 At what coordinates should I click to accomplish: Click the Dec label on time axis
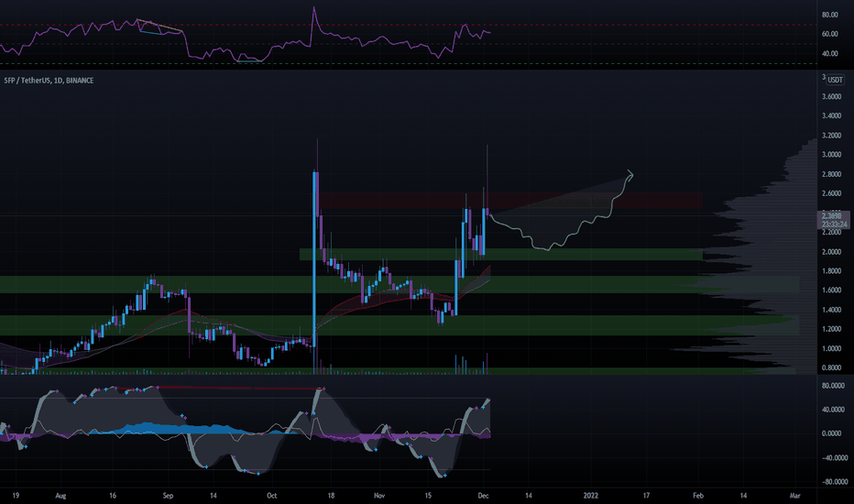[483, 496]
